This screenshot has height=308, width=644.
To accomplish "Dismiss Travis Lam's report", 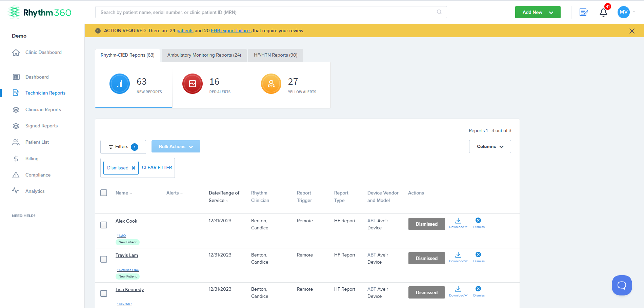I will point(479,257).
